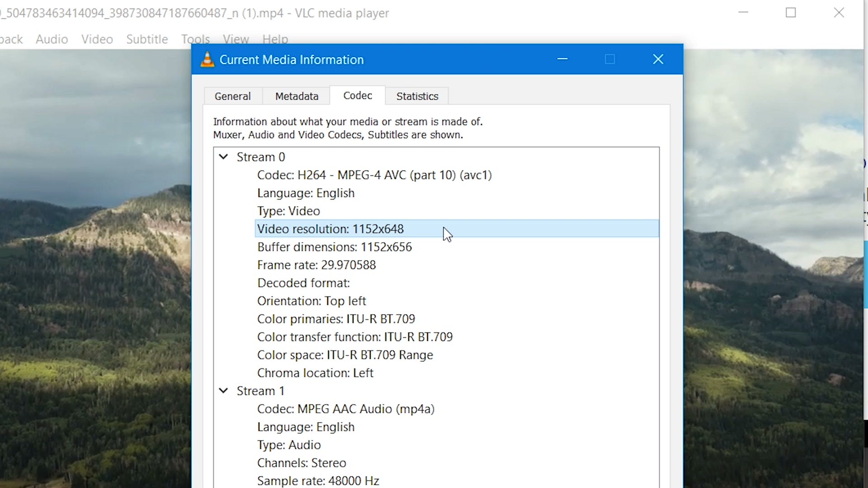Click the VLC cone icon in dialog title
Screen dimensions: 868x488
point(208,60)
